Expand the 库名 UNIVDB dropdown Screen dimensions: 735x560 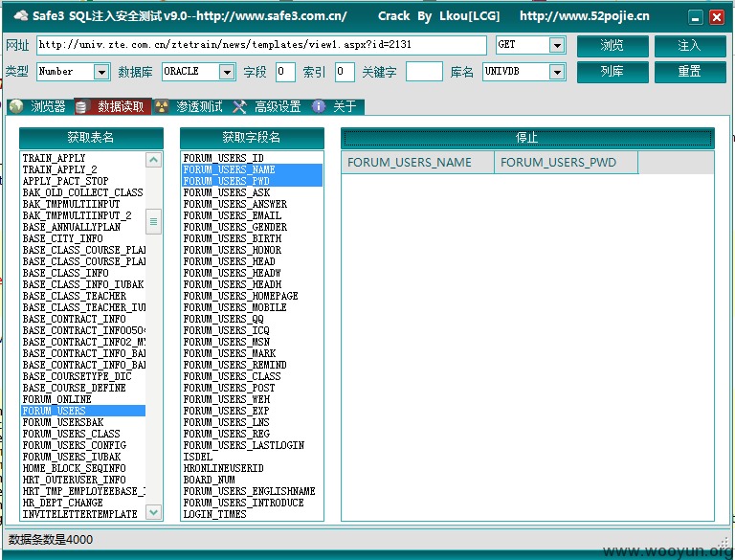557,72
